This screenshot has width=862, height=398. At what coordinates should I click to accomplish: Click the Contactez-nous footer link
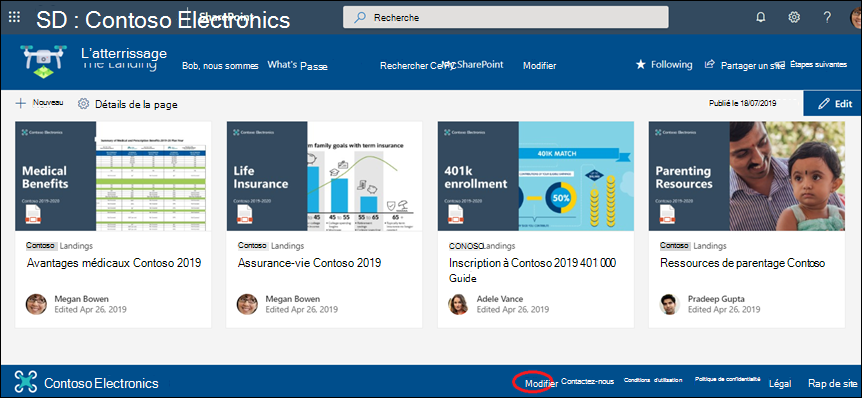point(588,381)
